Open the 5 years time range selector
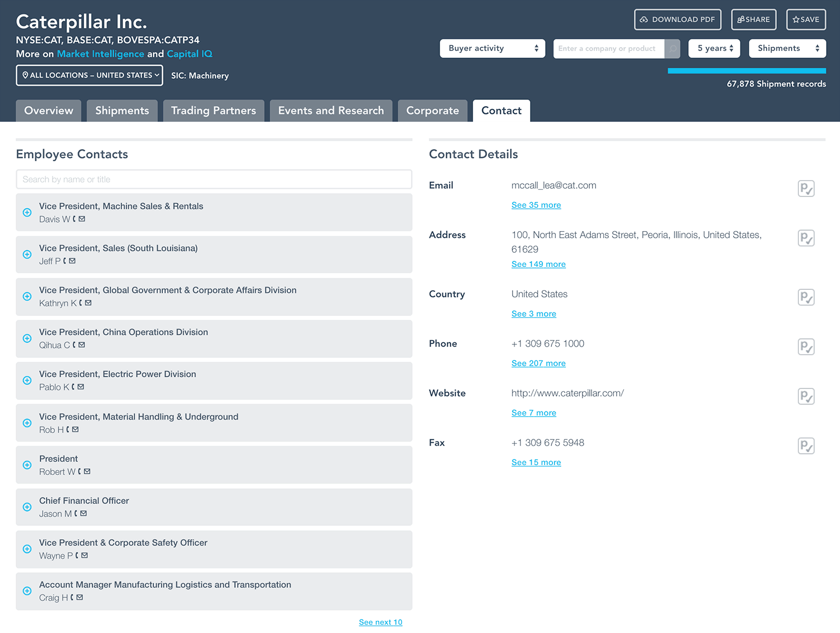 pos(714,48)
